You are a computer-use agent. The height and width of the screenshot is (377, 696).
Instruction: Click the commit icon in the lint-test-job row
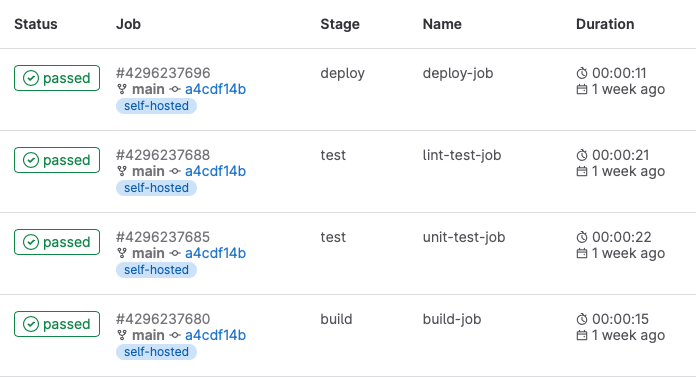175,171
